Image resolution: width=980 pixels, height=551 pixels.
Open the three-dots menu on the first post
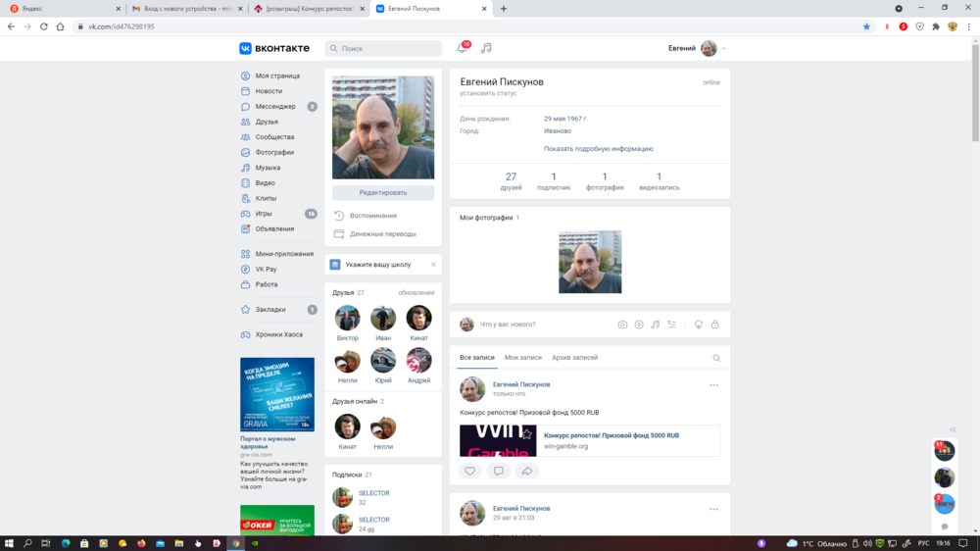click(714, 385)
